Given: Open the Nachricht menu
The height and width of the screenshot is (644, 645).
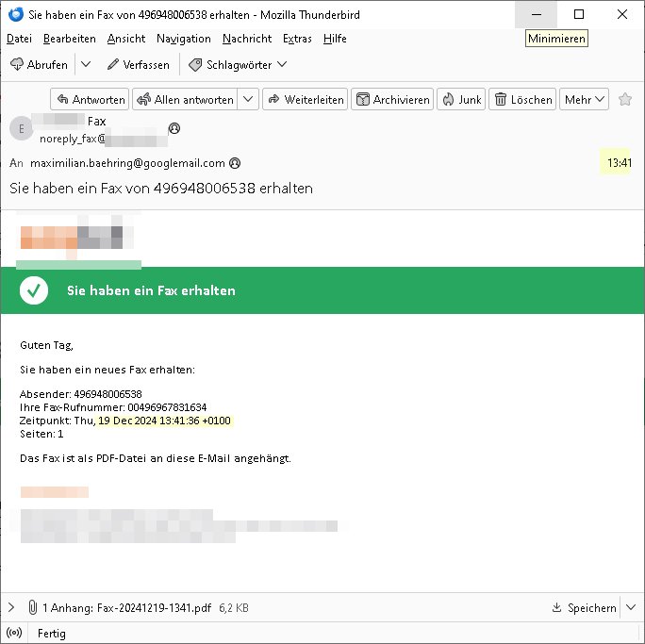Looking at the screenshot, I should point(247,39).
